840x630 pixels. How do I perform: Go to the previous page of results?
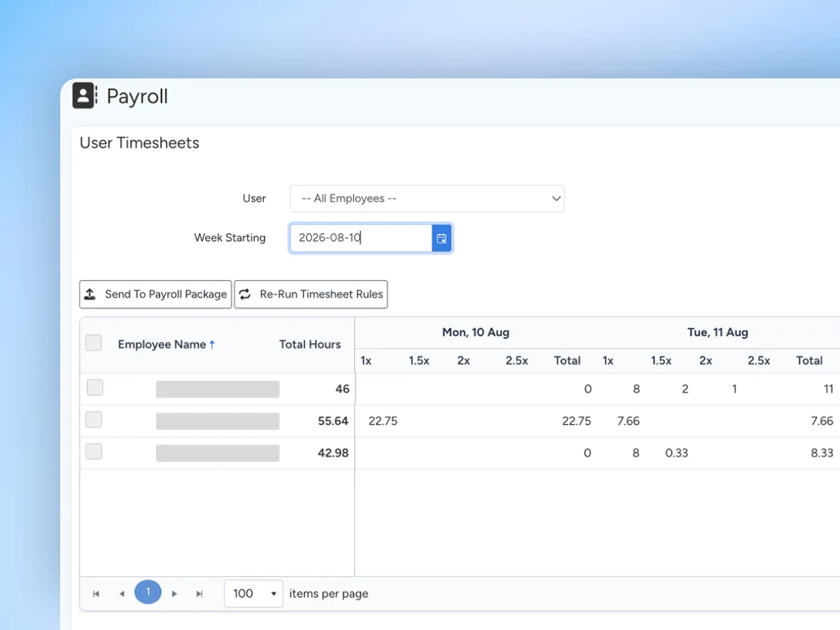coord(121,594)
